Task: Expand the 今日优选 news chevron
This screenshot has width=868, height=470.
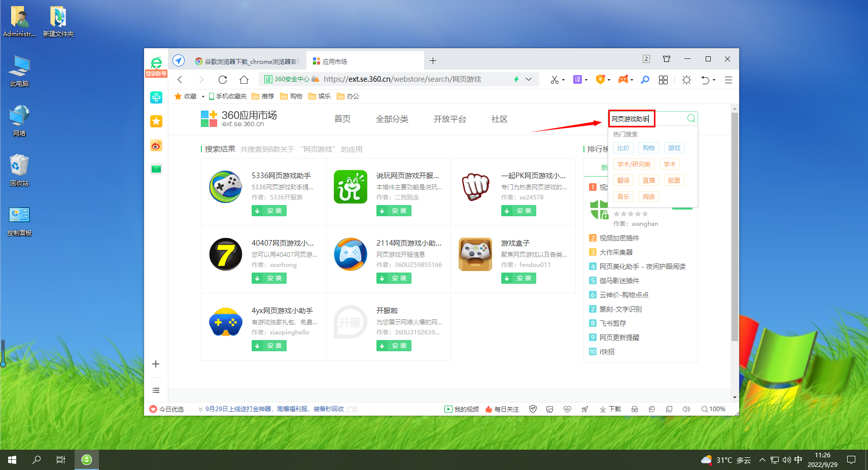Action: (200, 409)
